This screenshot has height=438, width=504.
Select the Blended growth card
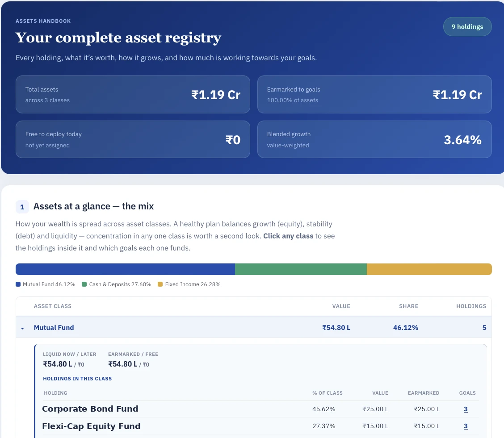[374, 139]
